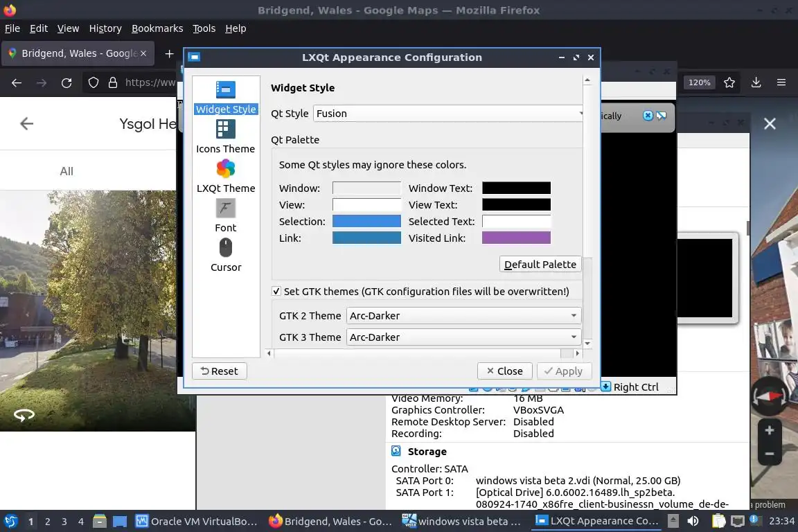
Task: Click the Firefox forward arrow
Action: [x=42, y=82]
